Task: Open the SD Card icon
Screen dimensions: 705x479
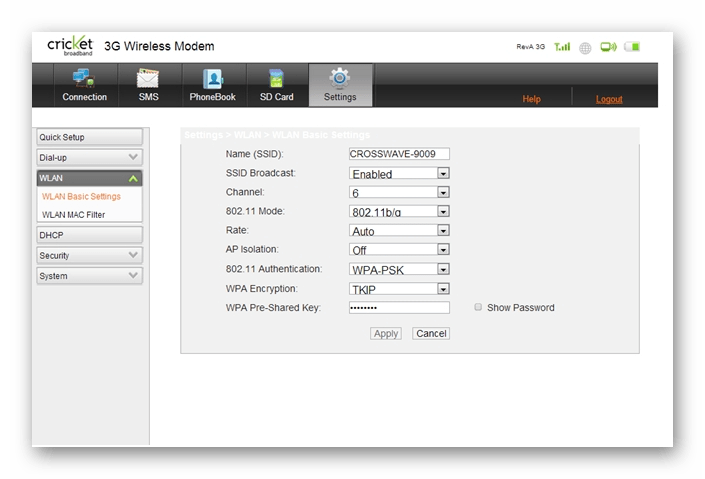Action: point(276,78)
